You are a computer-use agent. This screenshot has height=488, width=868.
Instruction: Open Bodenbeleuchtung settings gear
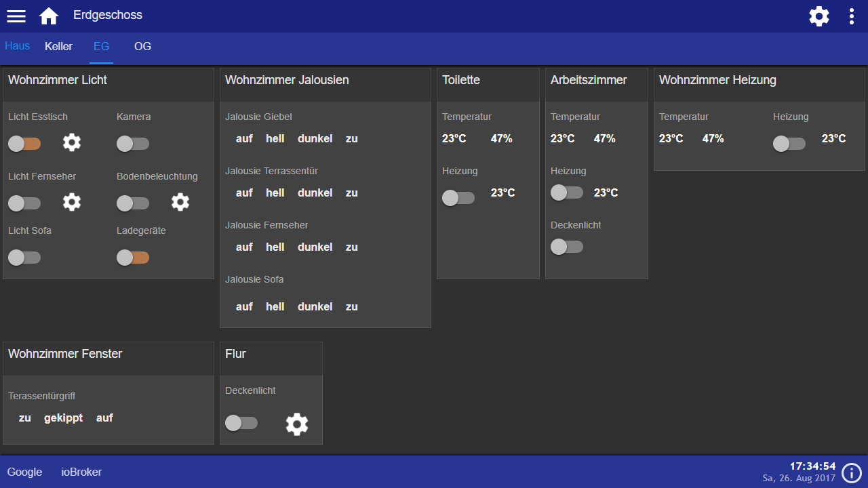tap(180, 203)
